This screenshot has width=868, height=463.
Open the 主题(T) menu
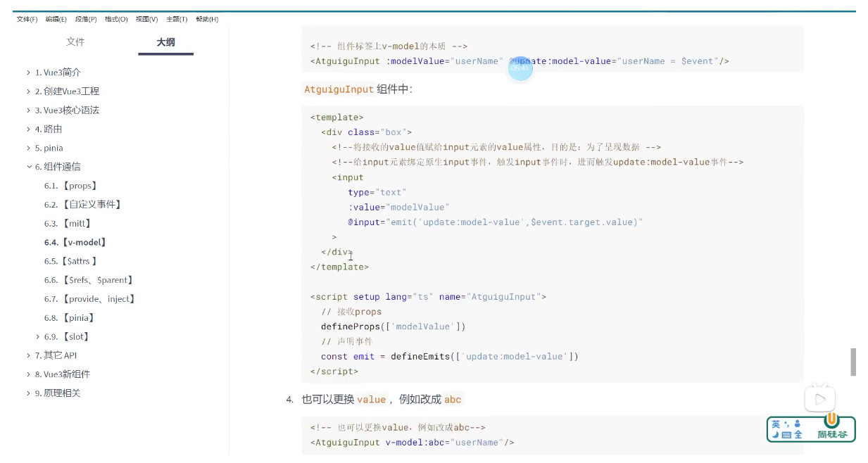177,19
